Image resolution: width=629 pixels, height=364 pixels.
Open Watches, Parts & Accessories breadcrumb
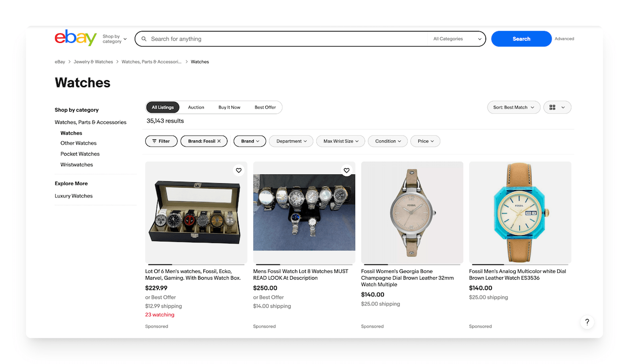click(151, 62)
